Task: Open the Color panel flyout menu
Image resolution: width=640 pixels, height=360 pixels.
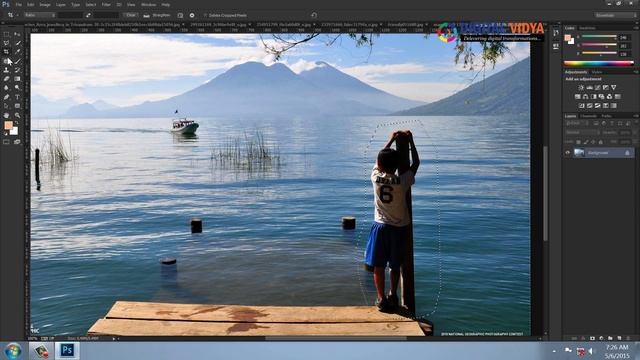Action: pos(636,28)
